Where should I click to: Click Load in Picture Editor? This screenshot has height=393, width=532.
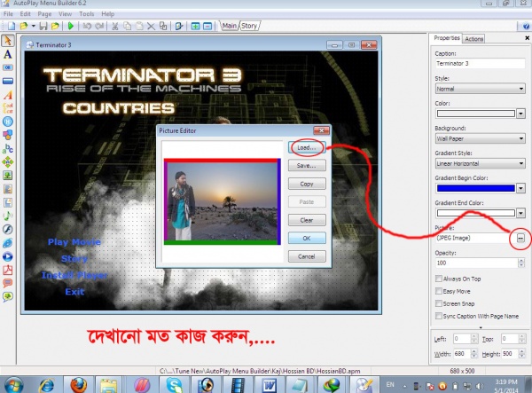click(307, 147)
